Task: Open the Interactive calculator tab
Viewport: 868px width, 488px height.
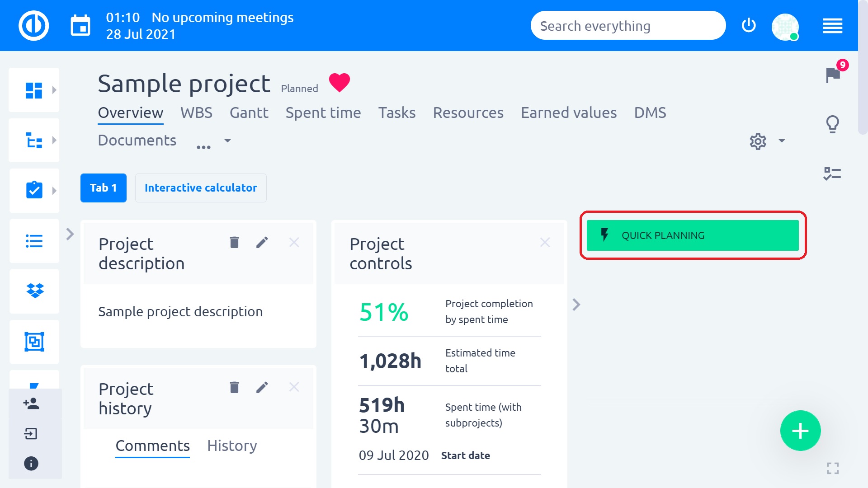Action: 201,188
